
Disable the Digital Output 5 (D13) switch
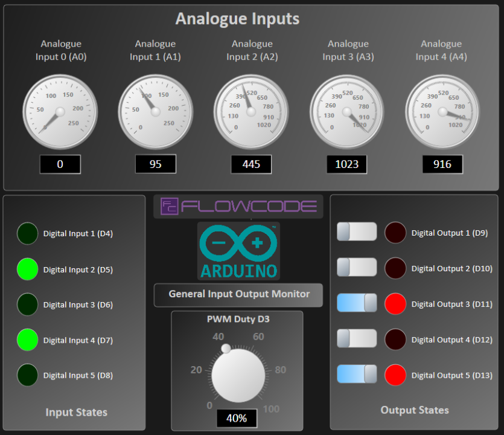click(x=357, y=375)
